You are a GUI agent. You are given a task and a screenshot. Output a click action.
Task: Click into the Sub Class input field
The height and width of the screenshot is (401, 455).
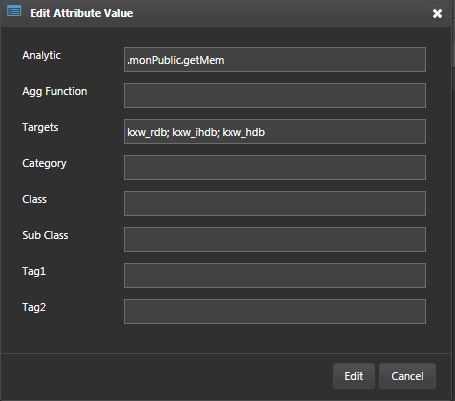pyautogui.click(x=275, y=240)
